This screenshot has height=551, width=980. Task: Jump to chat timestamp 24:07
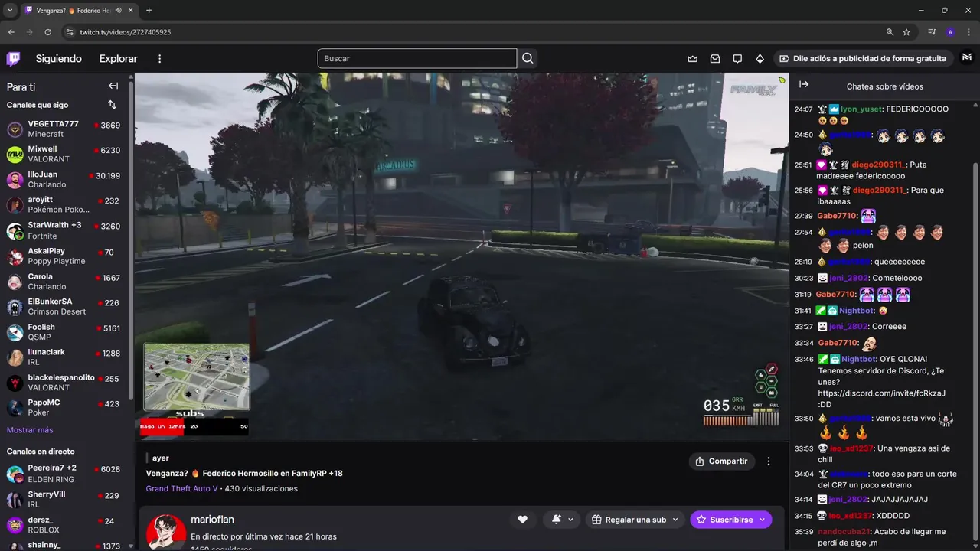click(804, 109)
